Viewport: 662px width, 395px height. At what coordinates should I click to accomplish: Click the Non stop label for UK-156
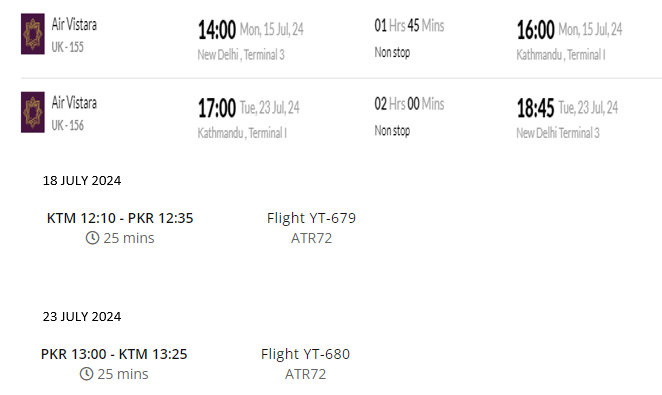[x=392, y=131]
